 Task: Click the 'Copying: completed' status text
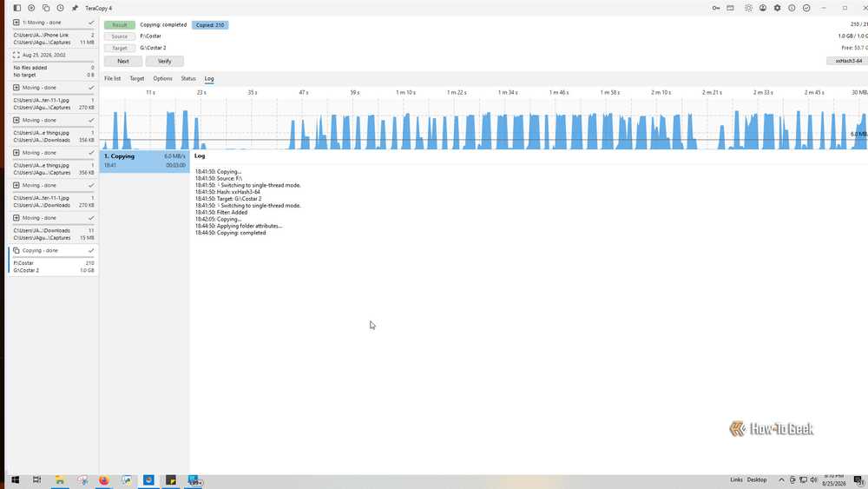[163, 25]
